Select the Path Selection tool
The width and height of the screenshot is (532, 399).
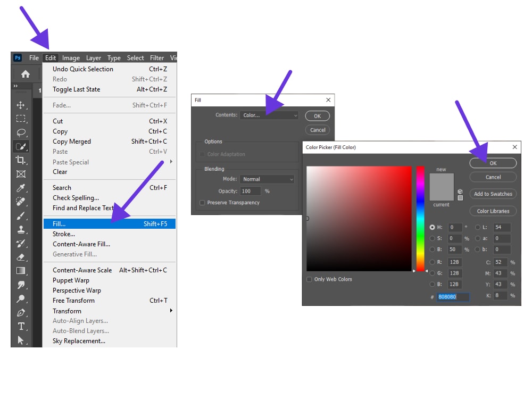[x=21, y=340]
